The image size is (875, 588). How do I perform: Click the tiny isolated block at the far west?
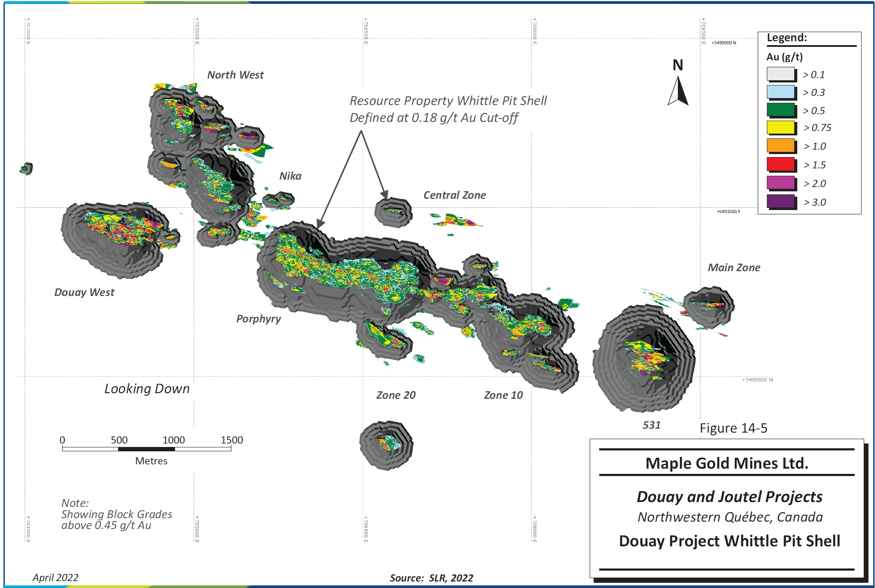(x=26, y=168)
